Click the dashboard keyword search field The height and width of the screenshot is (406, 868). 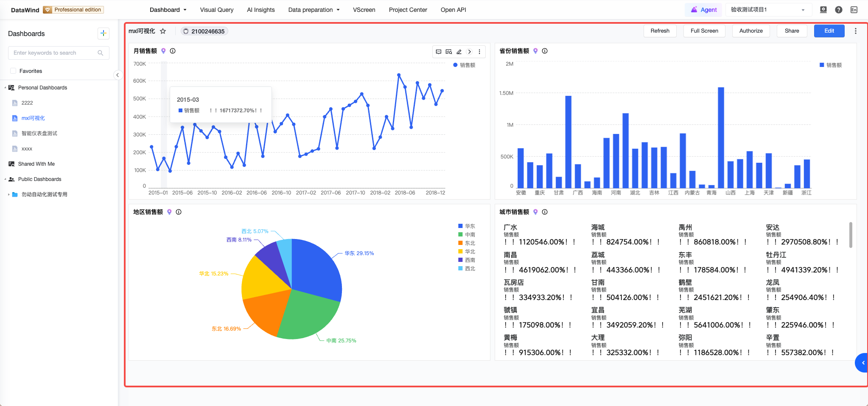pyautogui.click(x=59, y=53)
